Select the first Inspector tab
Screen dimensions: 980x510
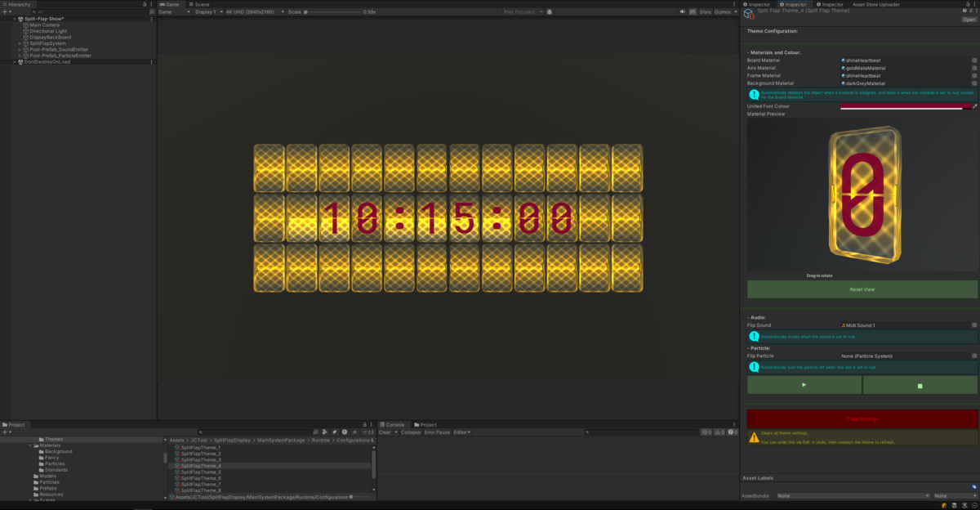coord(756,4)
